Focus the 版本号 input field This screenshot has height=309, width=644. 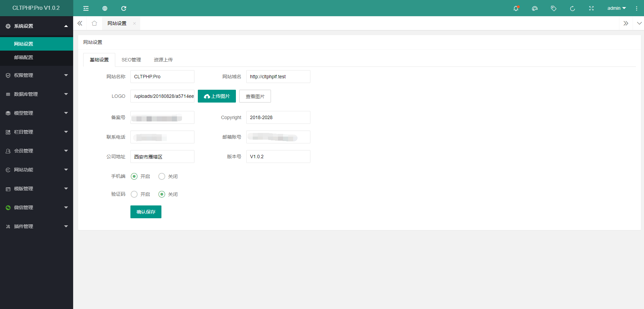pos(278,157)
